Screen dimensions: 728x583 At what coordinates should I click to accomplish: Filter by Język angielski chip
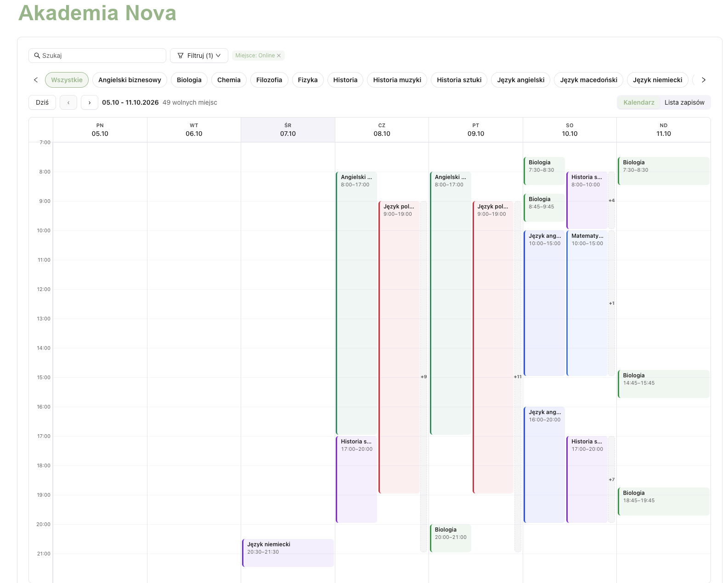tap(521, 80)
